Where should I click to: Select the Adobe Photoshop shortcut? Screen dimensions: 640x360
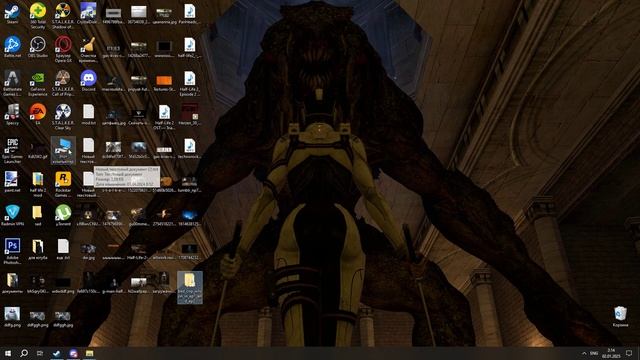pos(12,251)
